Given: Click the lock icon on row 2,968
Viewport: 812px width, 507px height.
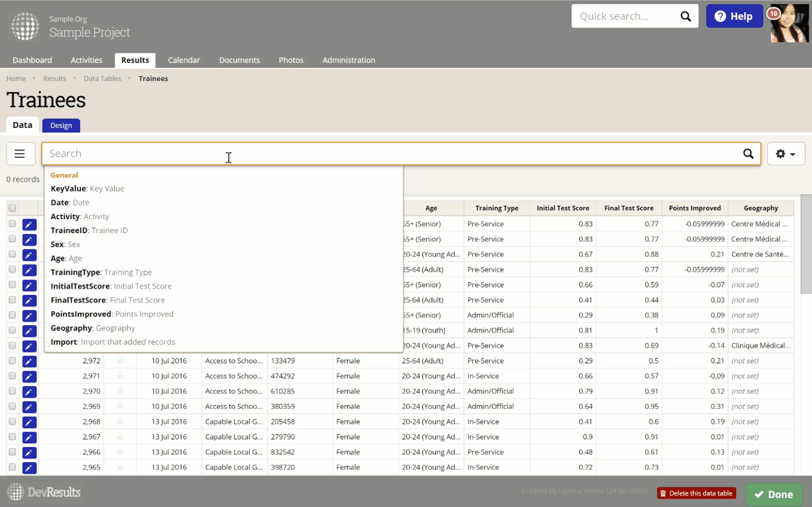Looking at the screenshot, I should pyautogui.click(x=120, y=421).
